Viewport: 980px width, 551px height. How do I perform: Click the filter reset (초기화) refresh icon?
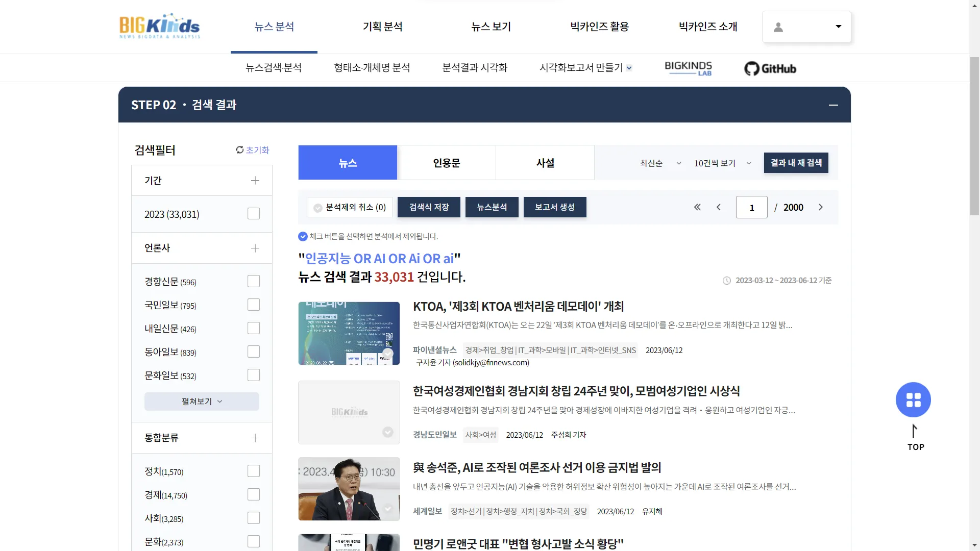pyautogui.click(x=240, y=150)
